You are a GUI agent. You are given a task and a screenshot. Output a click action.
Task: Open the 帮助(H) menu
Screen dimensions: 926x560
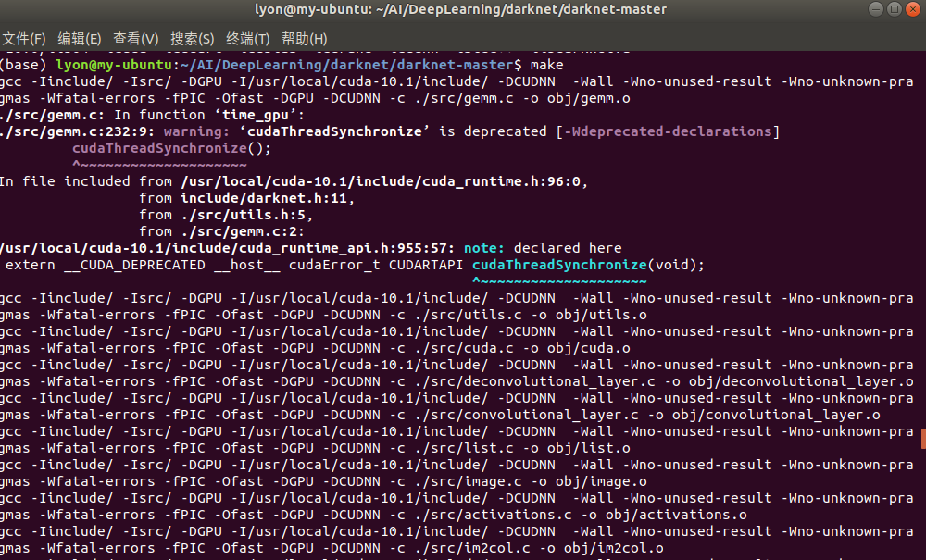tap(304, 39)
